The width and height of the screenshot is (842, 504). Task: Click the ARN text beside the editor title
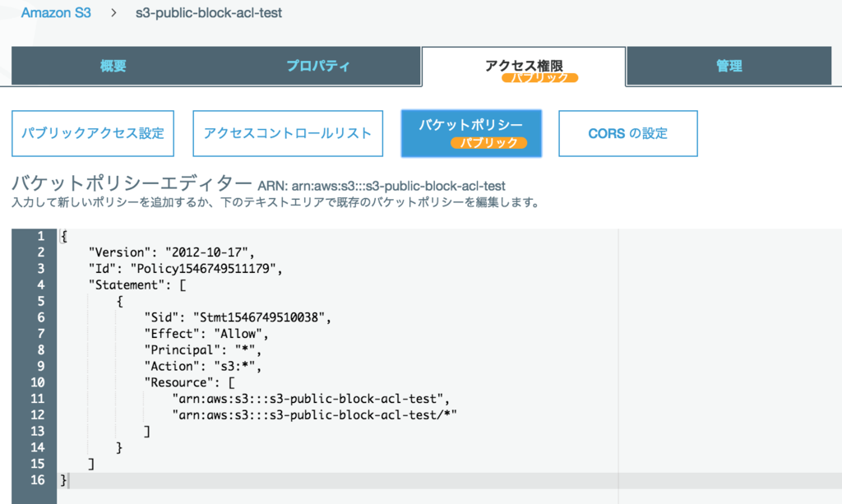pos(382,187)
